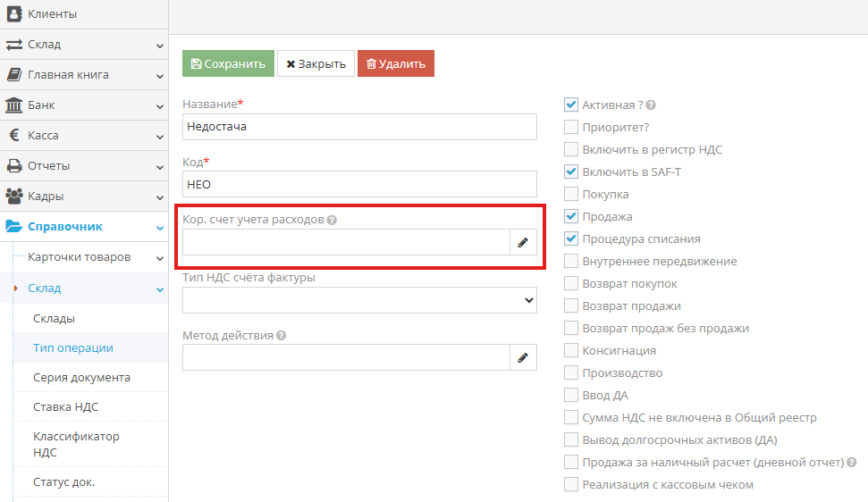Click help icon next to Активная ?
Screen dimensions: 868x502
tap(651, 105)
